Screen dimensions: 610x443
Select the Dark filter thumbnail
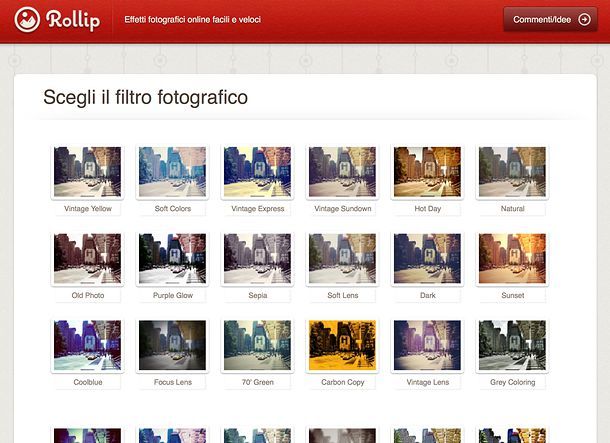[x=427, y=258]
